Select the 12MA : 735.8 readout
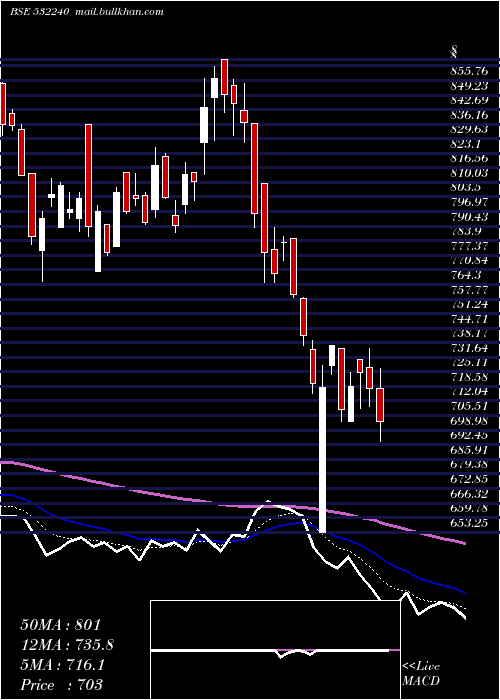Image resolution: width=500 pixels, height=700 pixels. tap(67, 645)
